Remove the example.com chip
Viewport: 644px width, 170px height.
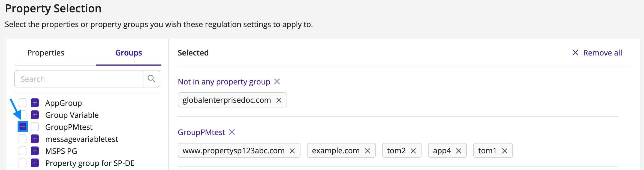368,151
